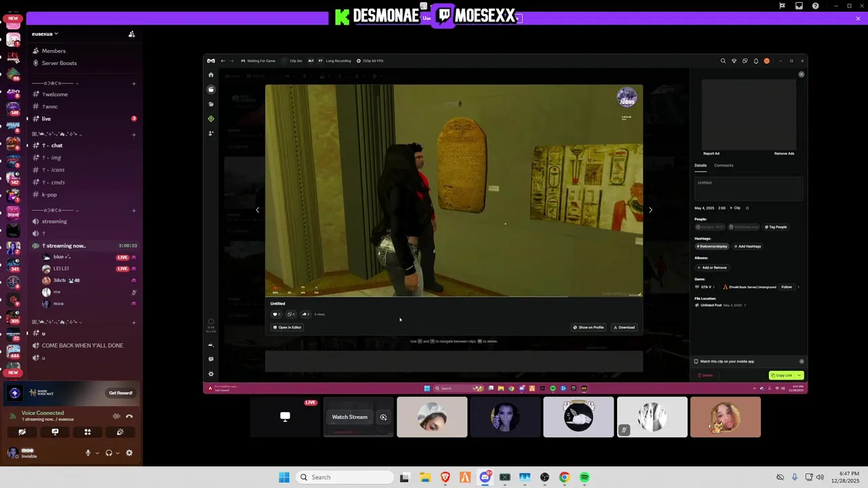Expand the Copy Link dropdown arrow
868x488 pixels.
coord(799,375)
